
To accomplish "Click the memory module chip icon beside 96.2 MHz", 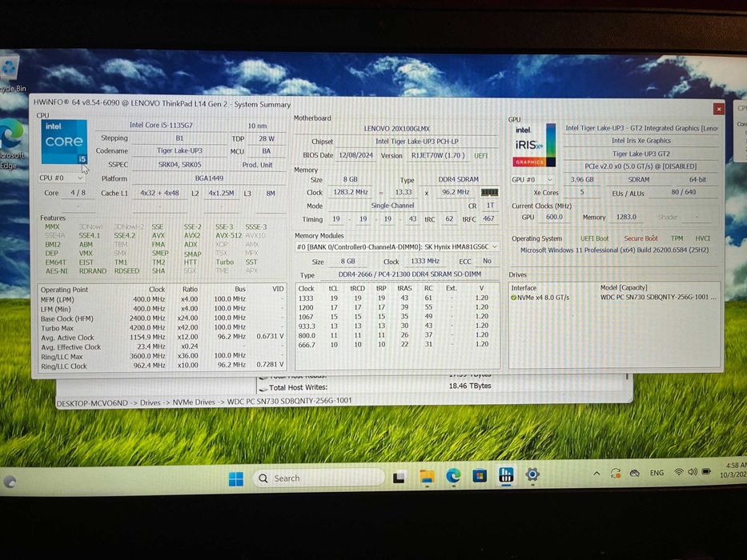I will pos(489,192).
